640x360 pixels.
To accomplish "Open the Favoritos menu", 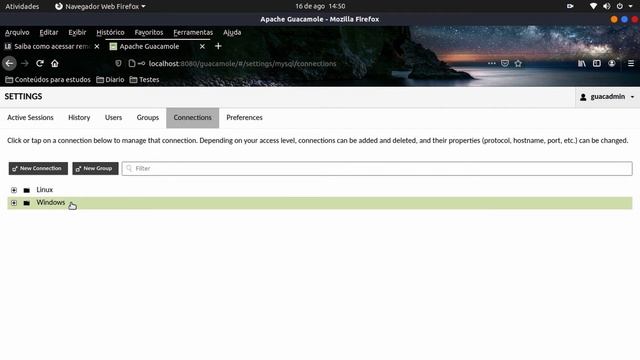I will click(149, 32).
